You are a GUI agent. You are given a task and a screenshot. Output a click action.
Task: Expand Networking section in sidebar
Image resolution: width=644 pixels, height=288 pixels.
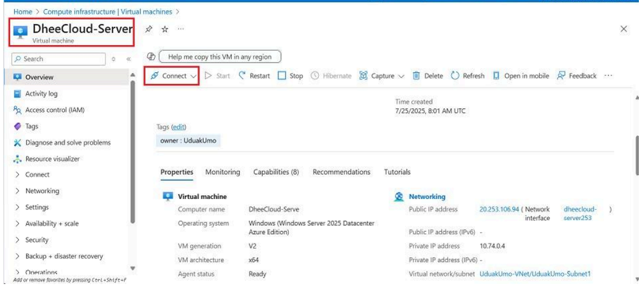pos(42,191)
